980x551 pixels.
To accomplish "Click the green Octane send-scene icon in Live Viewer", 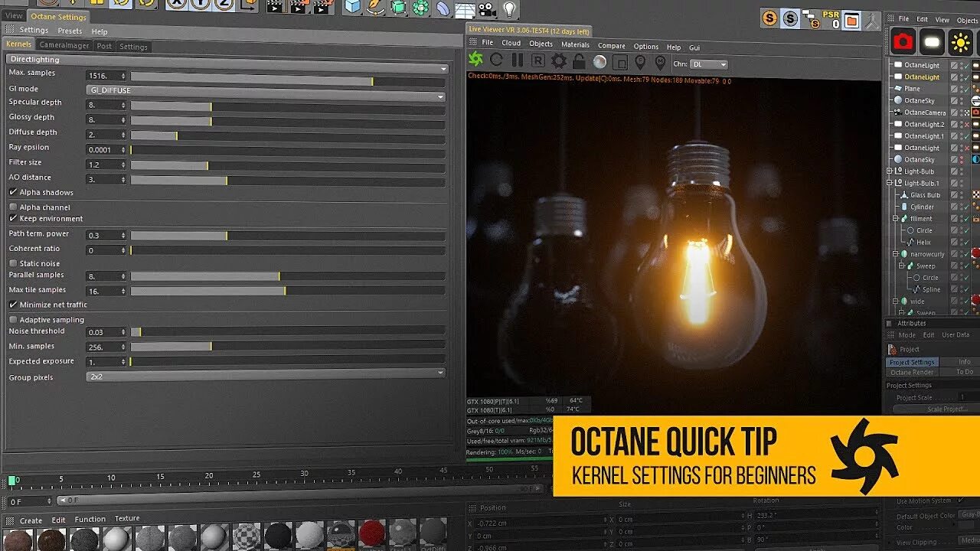I will [x=476, y=60].
